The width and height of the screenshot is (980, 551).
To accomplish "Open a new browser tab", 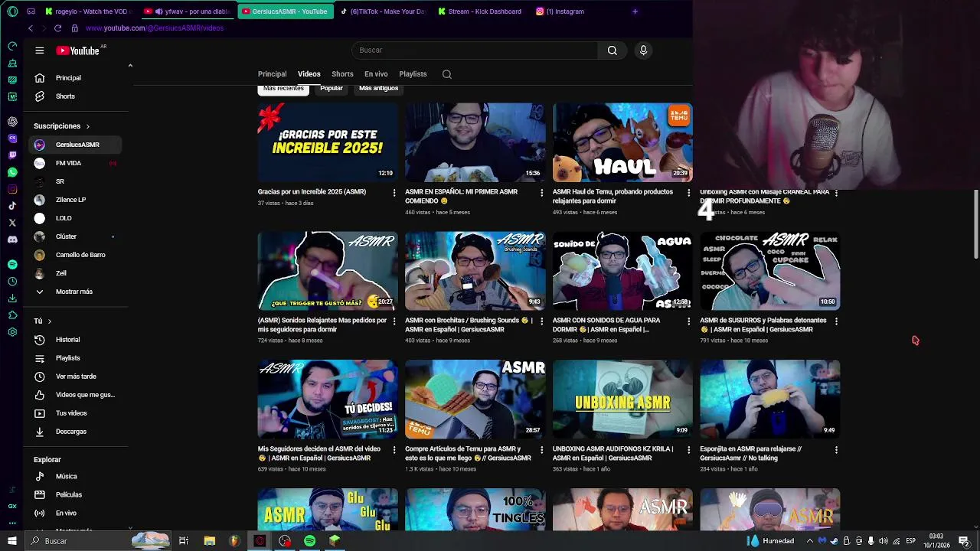I will 635,11.
